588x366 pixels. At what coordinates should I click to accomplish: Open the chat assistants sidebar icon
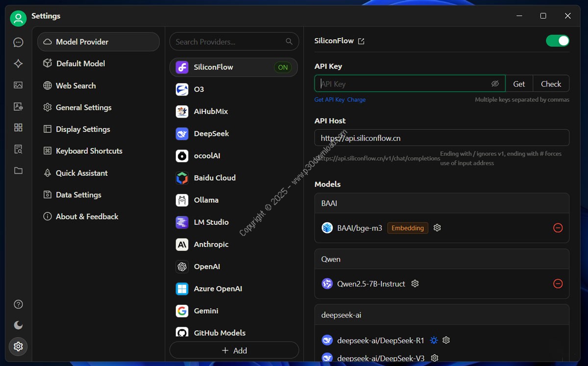[x=18, y=43]
